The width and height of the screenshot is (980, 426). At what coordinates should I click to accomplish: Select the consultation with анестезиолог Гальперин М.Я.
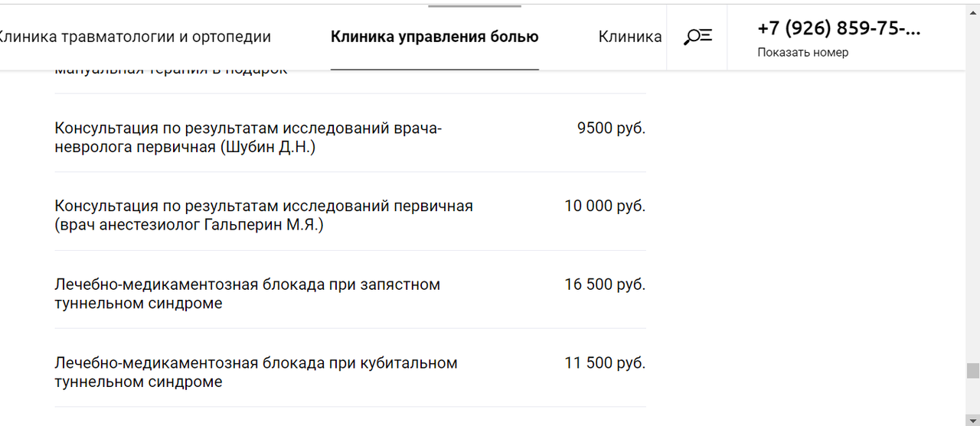[x=350, y=216]
